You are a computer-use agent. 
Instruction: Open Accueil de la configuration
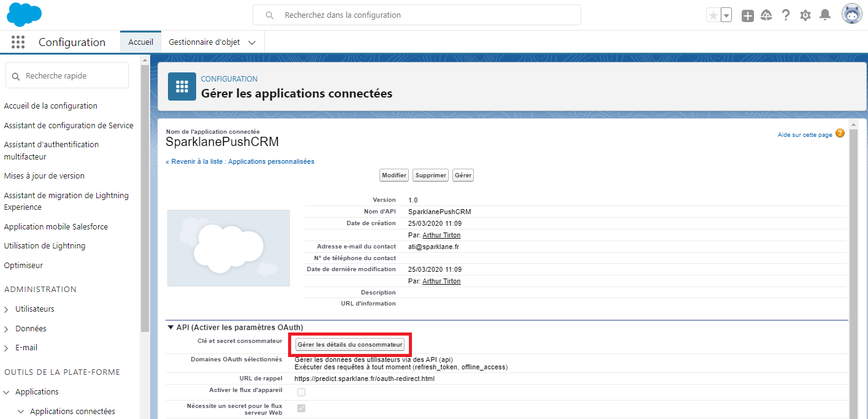click(x=51, y=106)
